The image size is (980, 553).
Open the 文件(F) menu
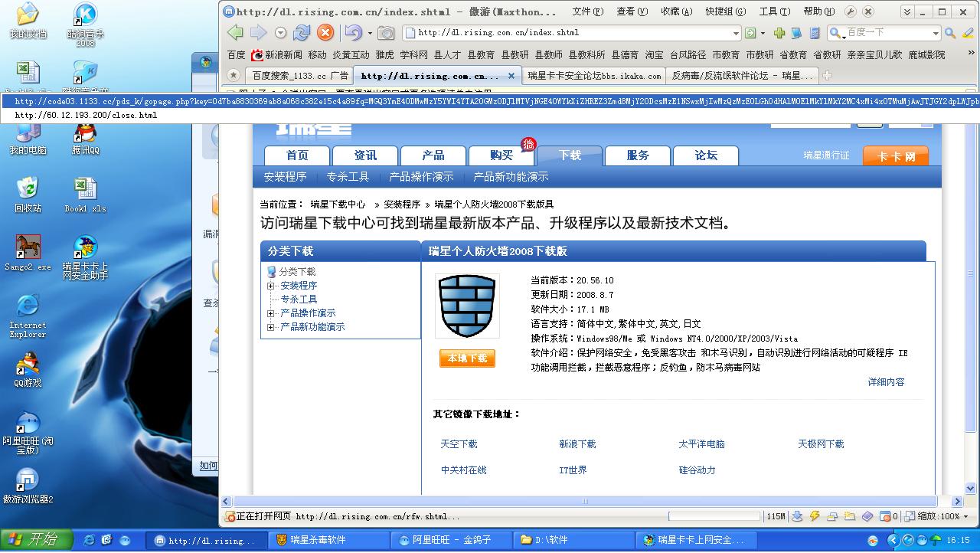588,11
